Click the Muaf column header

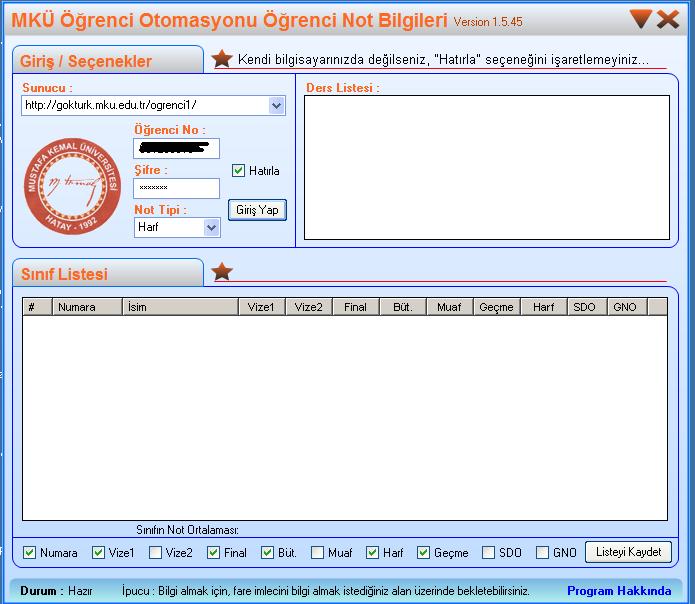(450, 307)
